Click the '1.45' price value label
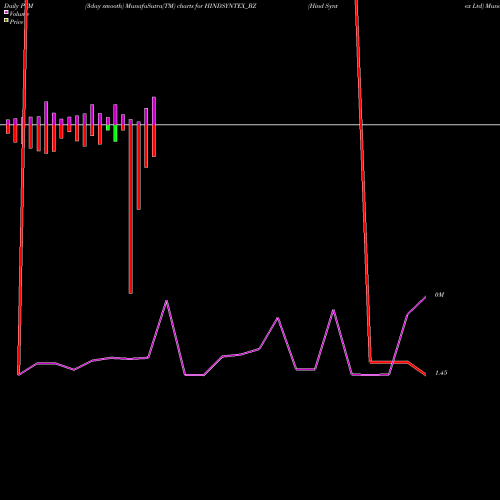Viewport: 500px width, 500px height. click(441, 373)
